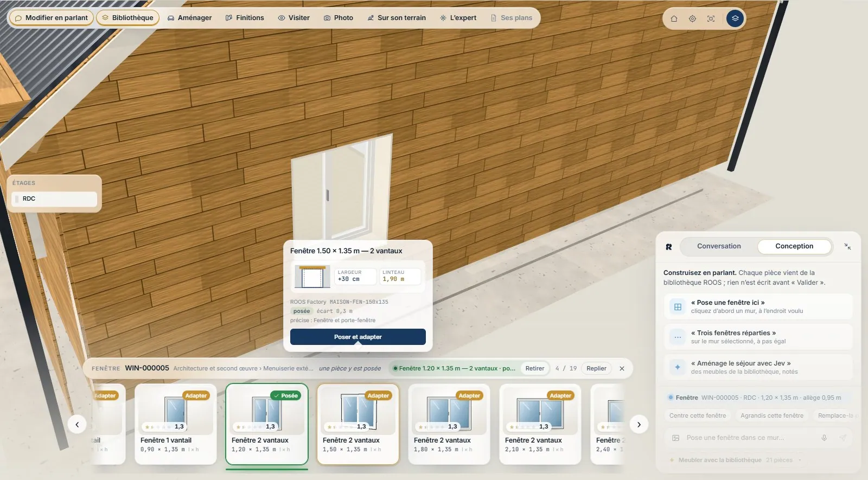Image resolution: width=868 pixels, height=480 pixels.
Task: Open the Aménager menu
Action: (x=189, y=18)
